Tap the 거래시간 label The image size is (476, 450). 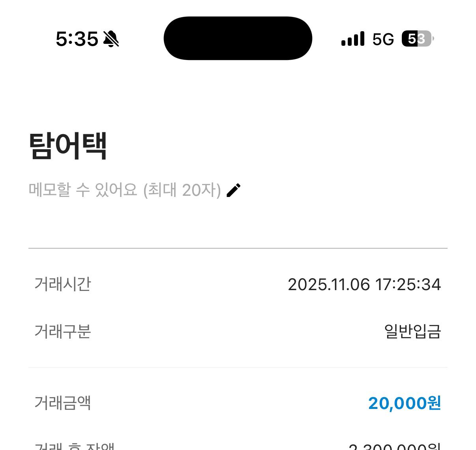click(x=63, y=284)
